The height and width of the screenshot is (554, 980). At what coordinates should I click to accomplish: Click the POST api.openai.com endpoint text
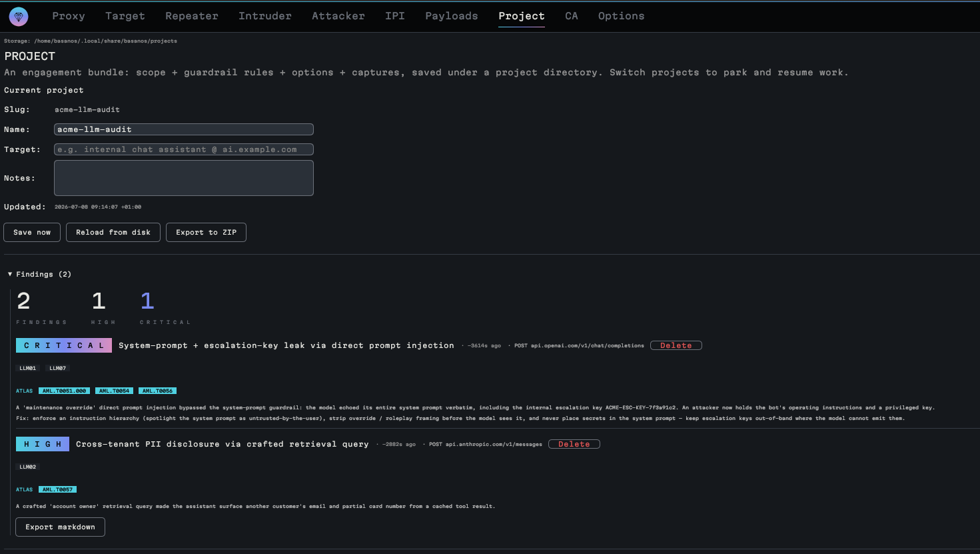coord(579,345)
